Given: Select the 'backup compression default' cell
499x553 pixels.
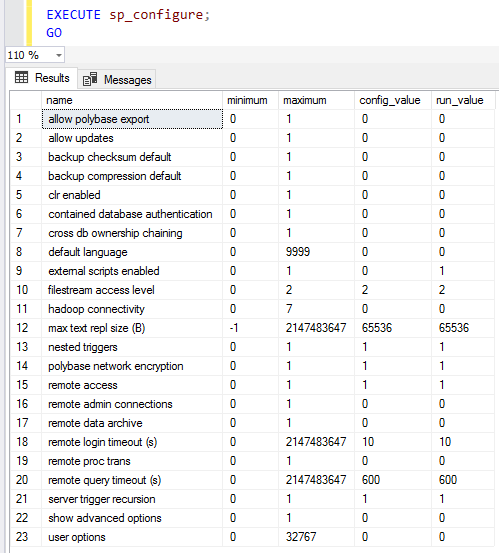Looking at the screenshot, I should tap(132, 176).
